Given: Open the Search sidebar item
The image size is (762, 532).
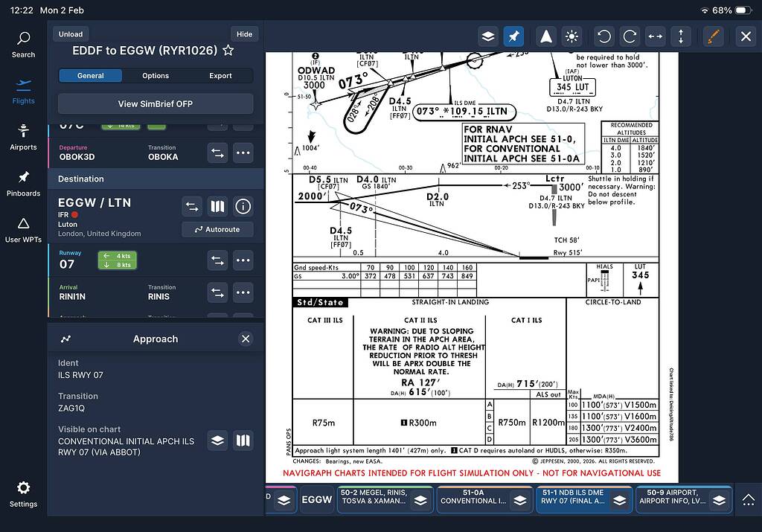Looking at the screenshot, I should [x=23, y=45].
